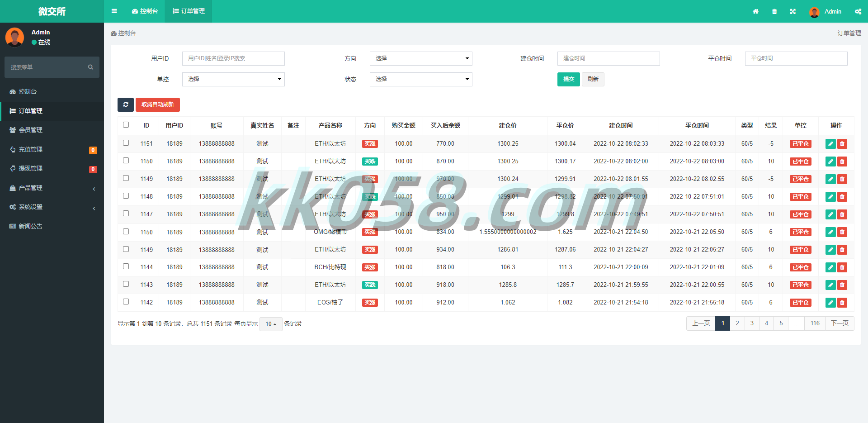Viewport: 868px width, 423px height.
Task: Edit order 1148 with green pencil icon
Action: point(830,197)
